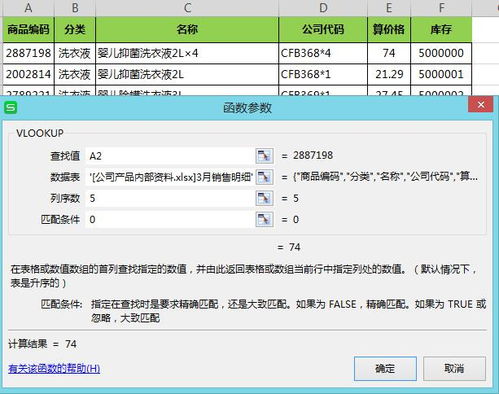Screen dimensions: 499x394
Task: Select the cell containing 2887198
Action: click(28, 53)
